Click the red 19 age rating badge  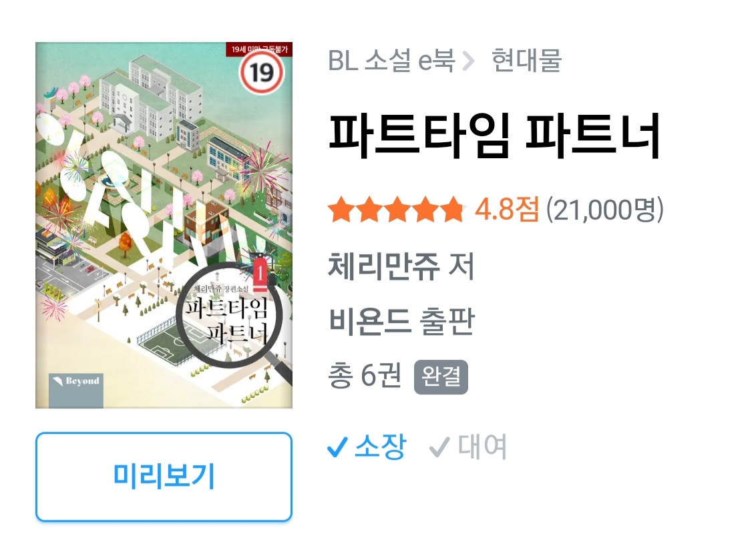click(x=262, y=72)
